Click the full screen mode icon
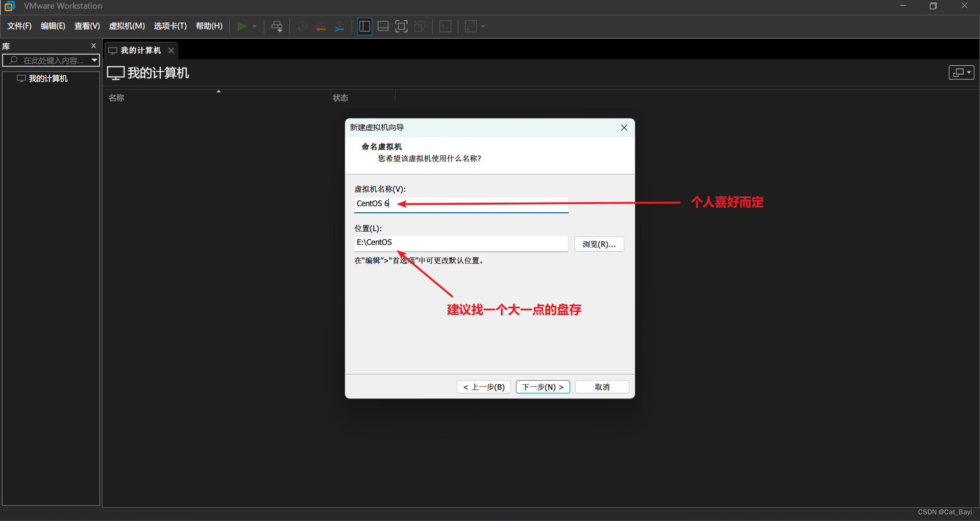This screenshot has width=980, height=521. point(402,27)
